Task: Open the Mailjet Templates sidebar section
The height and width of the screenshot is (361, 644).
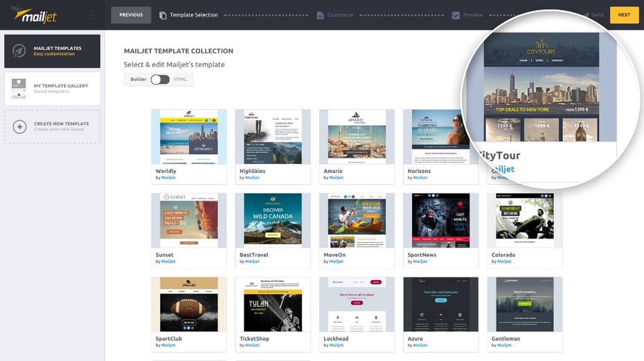Action: coord(52,51)
